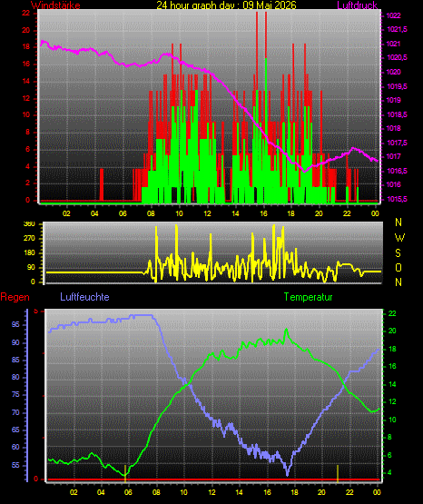Click the green Temperatur legend label
The image size is (423, 504).
point(308,297)
